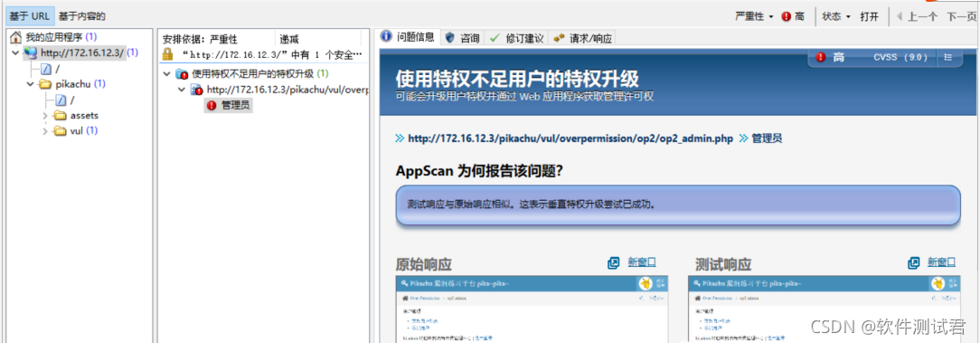980x343 pixels.
Task: Select the vul (1) folder label
Action: tap(84, 131)
